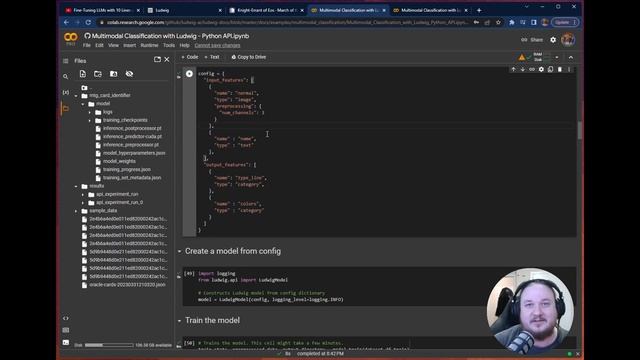Click the notebook scrollbar thumb
The width and height of the screenshot is (640, 360).
(x=580, y=131)
